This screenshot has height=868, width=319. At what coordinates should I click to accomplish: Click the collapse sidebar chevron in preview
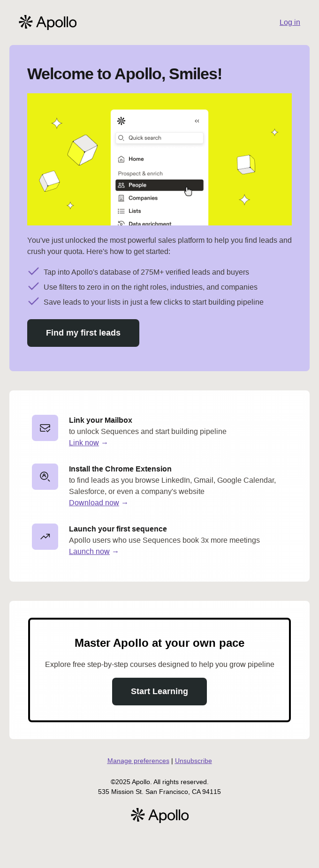[x=197, y=121]
